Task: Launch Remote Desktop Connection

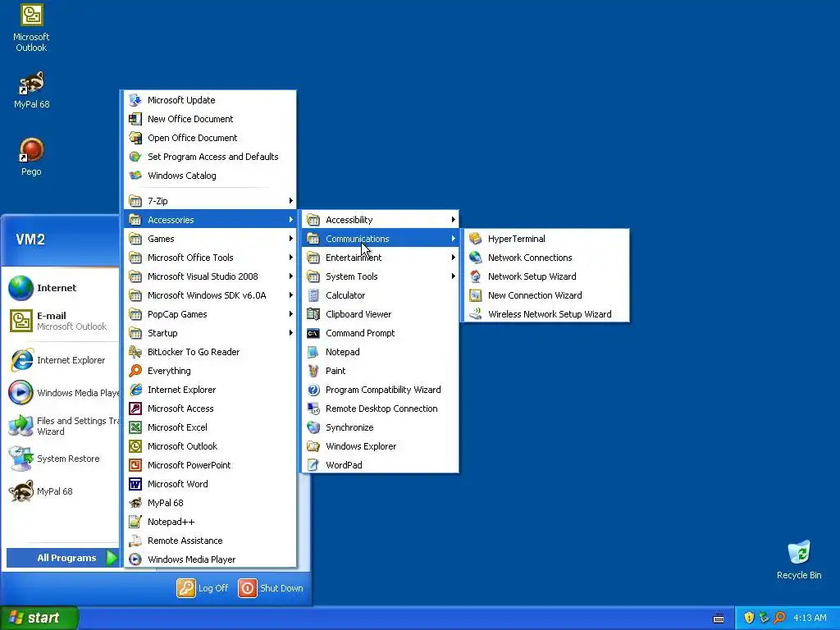Action: (x=381, y=409)
